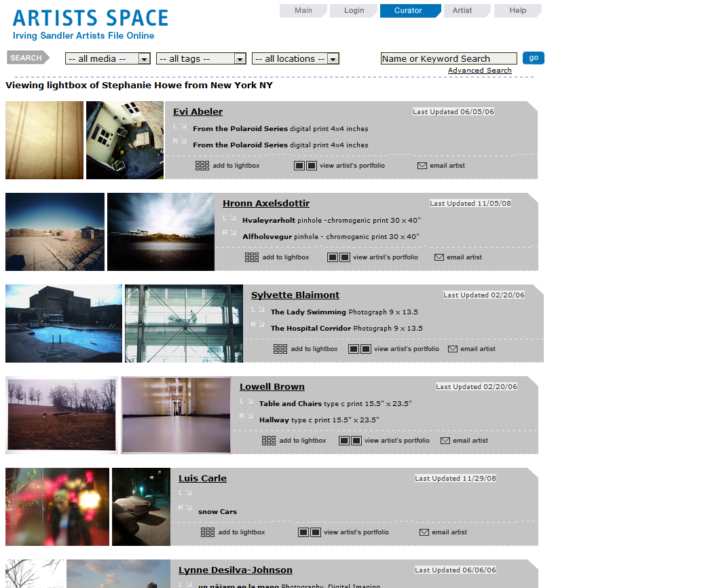Expand the all tags dropdown
This screenshot has width=706, height=588.
[x=200, y=59]
